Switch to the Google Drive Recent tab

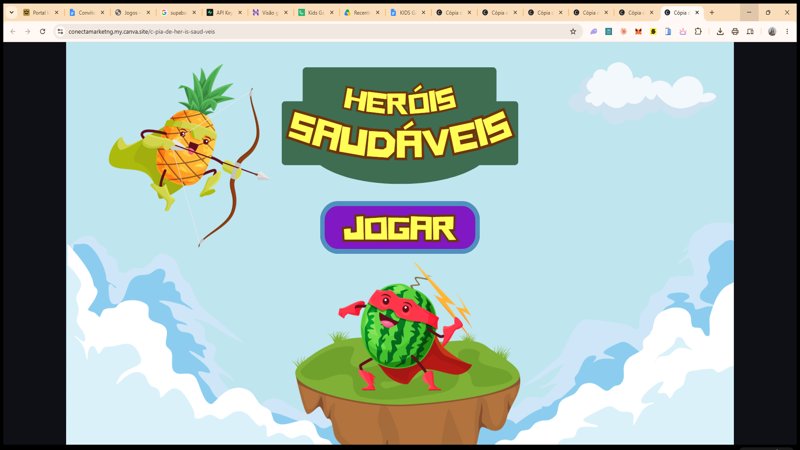(x=361, y=12)
